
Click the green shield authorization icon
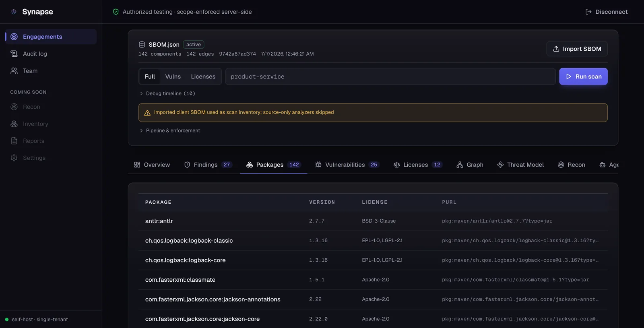coord(116,12)
